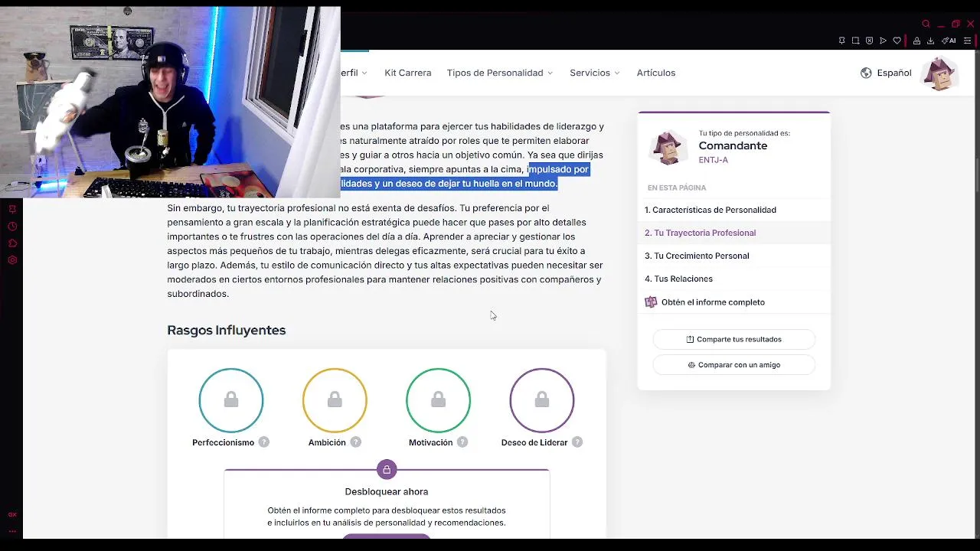Click the Rasgos Influyentes heading
This screenshot has height=551, width=980.
[227, 330]
